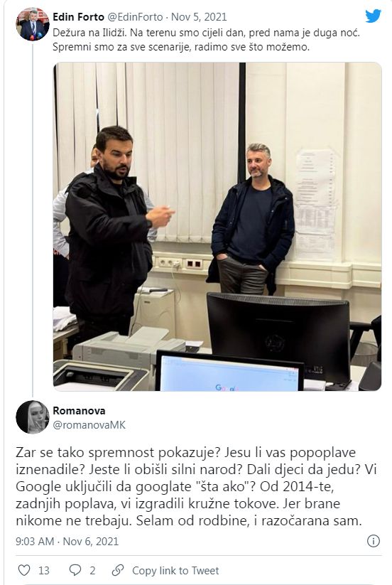
Task: Click the 'Dežura na Ilidži' tweet text
Action: pyautogui.click(x=207, y=40)
